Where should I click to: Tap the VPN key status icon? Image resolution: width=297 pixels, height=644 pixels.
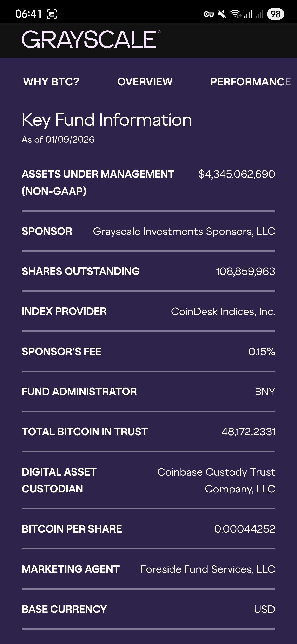tap(209, 14)
